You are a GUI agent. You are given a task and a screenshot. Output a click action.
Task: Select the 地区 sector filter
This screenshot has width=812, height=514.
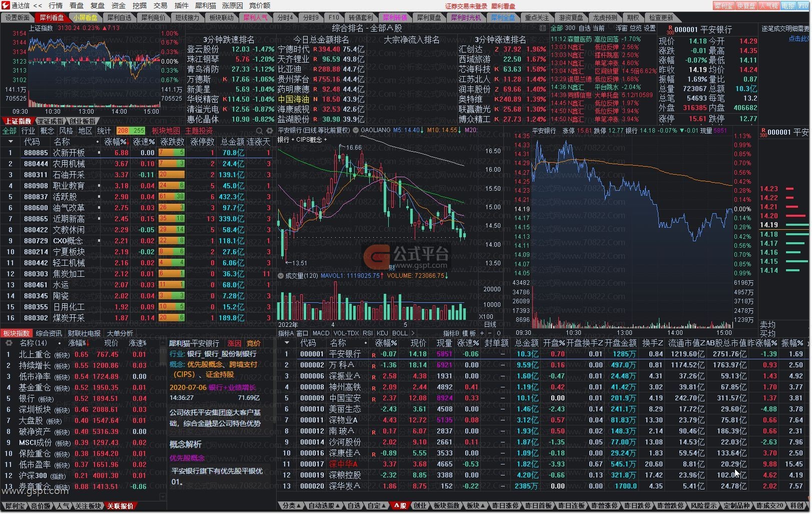(x=86, y=131)
